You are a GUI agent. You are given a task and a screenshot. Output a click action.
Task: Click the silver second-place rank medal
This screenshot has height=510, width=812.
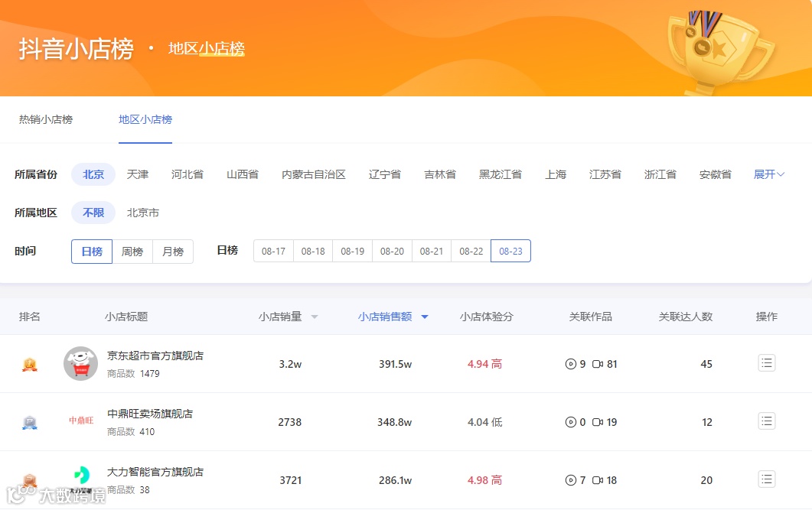pyautogui.click(x=30, y=423)
